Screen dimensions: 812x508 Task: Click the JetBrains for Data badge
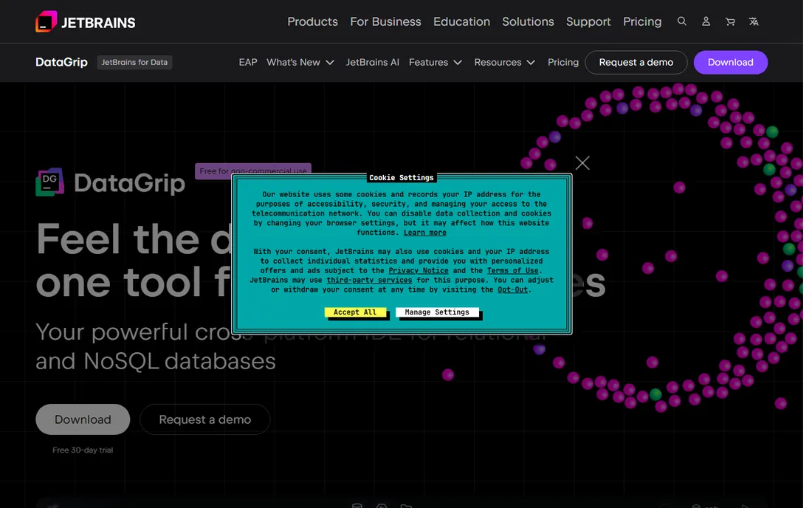[x=134, y=62]
